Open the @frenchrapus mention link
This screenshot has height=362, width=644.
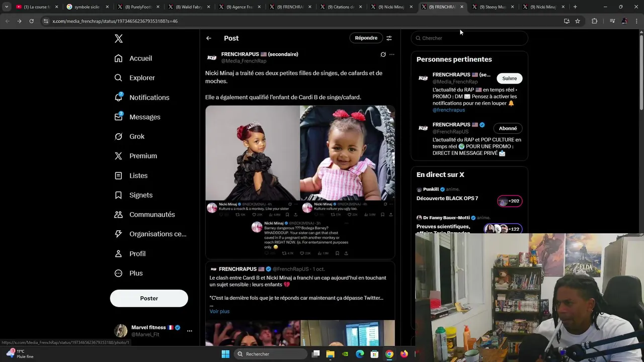449,110
